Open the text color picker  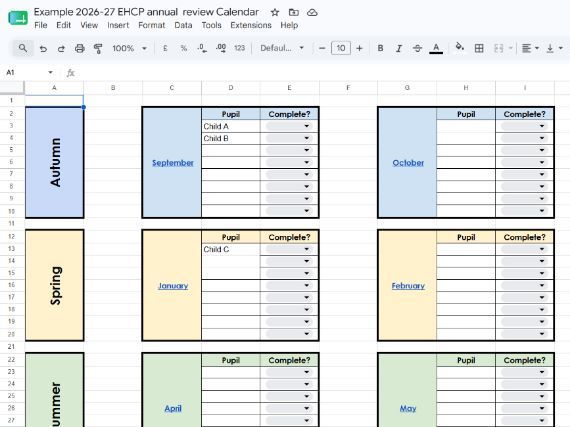pyautogui.click(x=436, y=48)
